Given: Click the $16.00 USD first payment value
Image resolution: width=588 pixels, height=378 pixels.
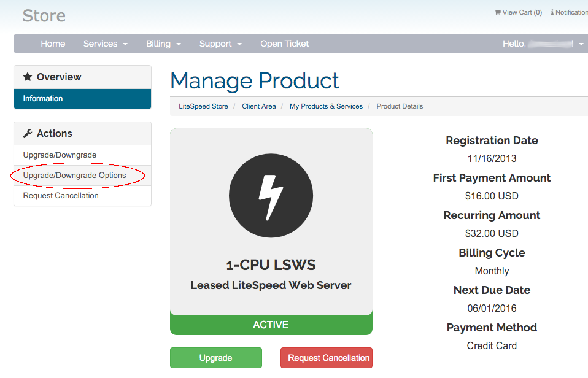Looking at the screenshot, I should tap(492, 196).
